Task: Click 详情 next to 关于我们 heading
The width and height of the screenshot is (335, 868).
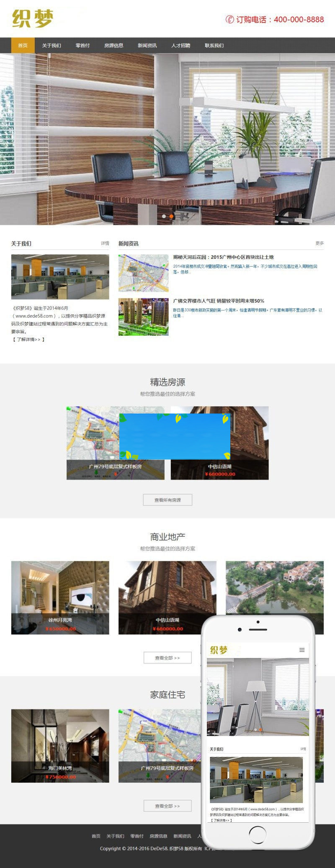Action: point(105,243)
